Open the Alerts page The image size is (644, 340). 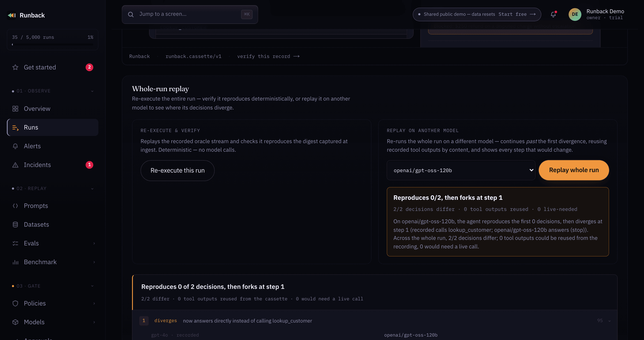pos(53,146)
